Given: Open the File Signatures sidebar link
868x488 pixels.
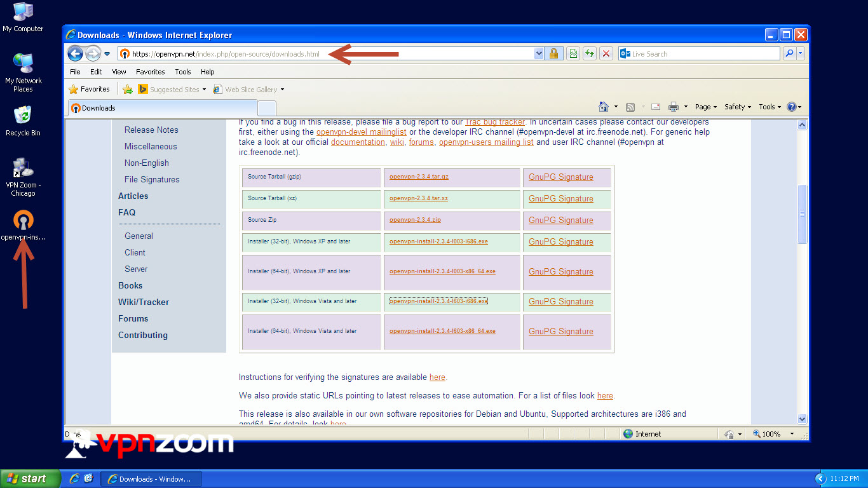Looking at the screenshot, I should 152,179.
